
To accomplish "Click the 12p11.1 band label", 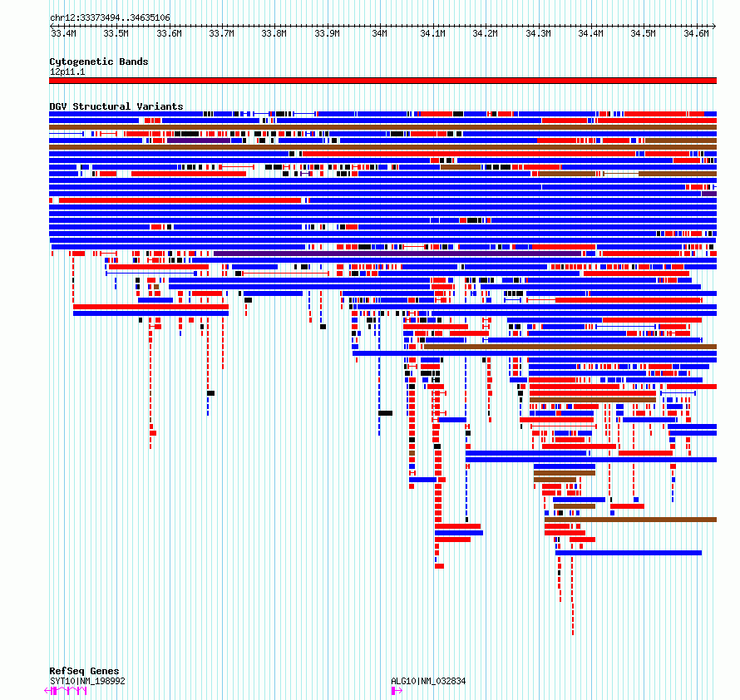I will [67, 71].
